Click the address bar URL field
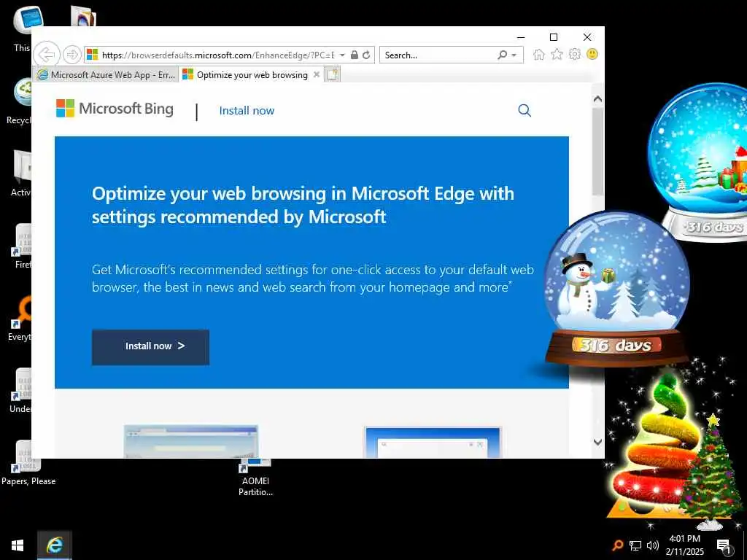This screenshot has height=560, width=747. [x=217, y=55]
